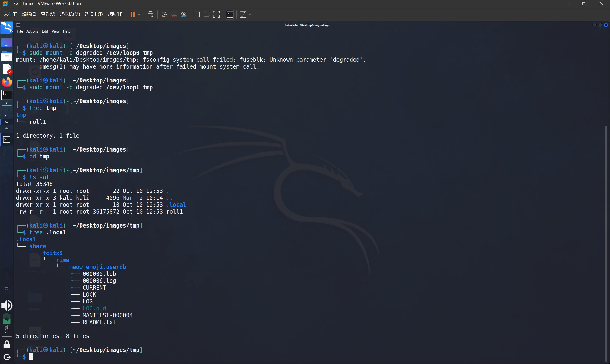The image size is (610, 364).
Task: Click the terminal window title icon
Action: point(18,25)
